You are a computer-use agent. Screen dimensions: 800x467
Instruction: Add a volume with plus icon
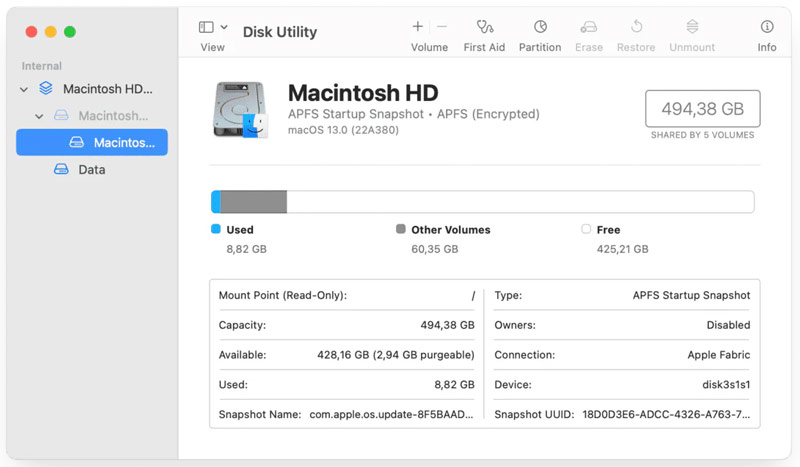tap(417, 27)
